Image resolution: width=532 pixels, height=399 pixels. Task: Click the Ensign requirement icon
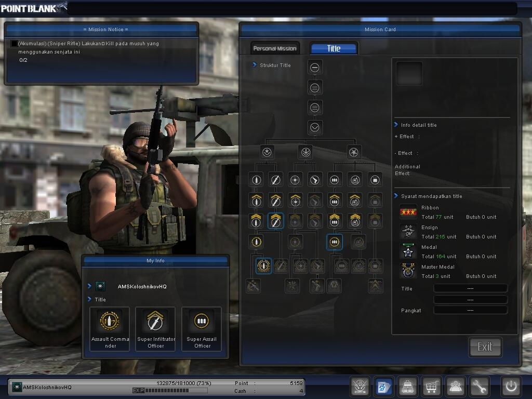tap(408, 232)
